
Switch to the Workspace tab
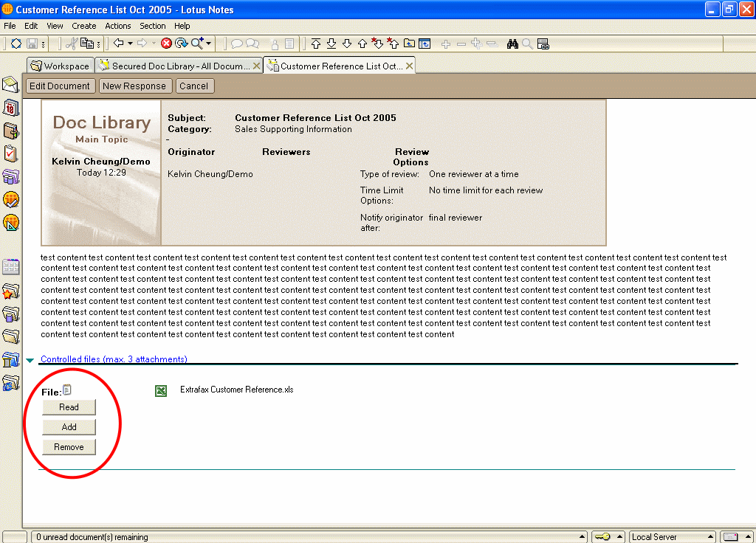pyautogui.click(x=60, y=66)
